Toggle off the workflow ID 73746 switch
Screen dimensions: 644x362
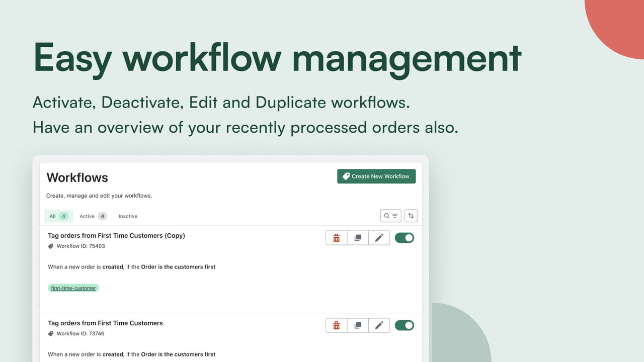pyautogui.click(x=405, y=325)
